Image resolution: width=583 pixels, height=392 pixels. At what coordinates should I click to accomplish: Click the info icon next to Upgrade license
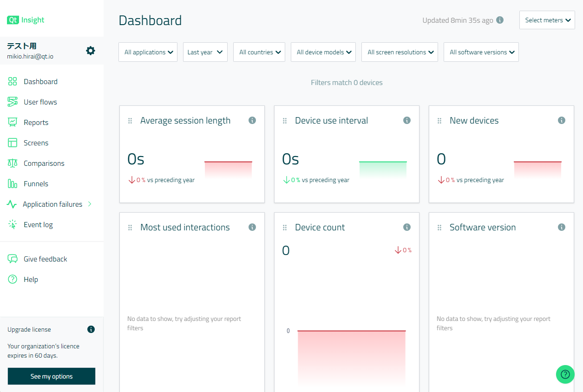tap(91, 329)
